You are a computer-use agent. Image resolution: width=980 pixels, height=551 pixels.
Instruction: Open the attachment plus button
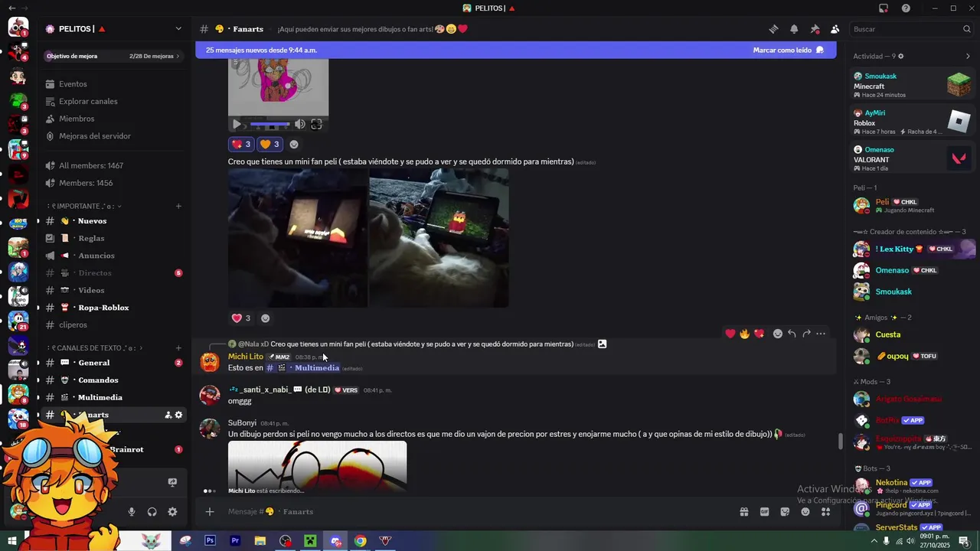[210, 512]
